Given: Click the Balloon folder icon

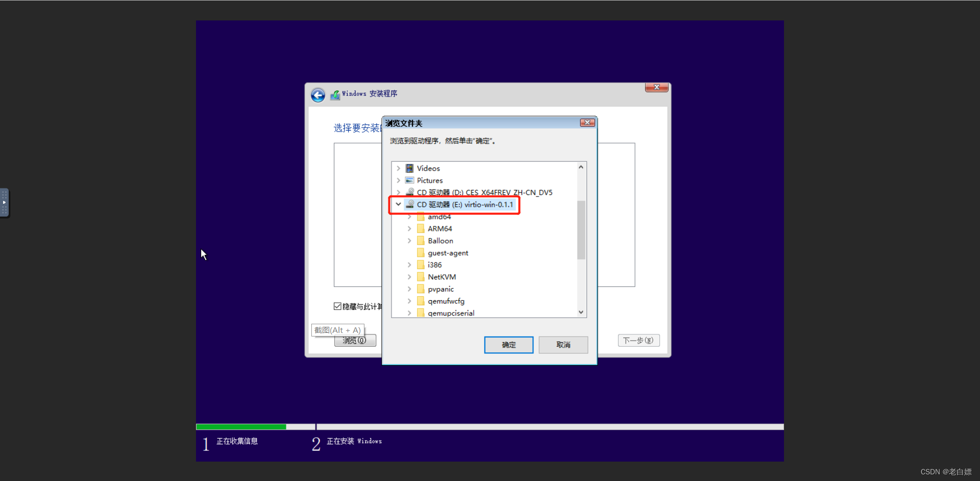Looking at the screenshot, I should click(x=421, y=240).
